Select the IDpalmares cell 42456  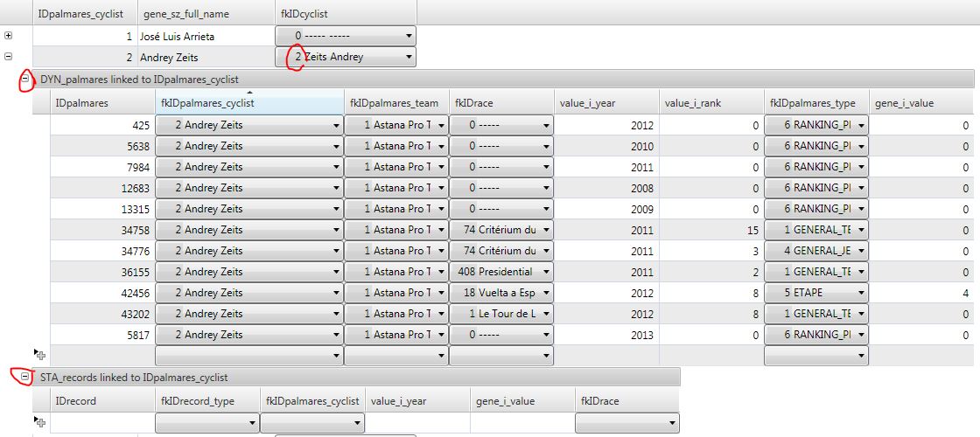coord(101,293)
